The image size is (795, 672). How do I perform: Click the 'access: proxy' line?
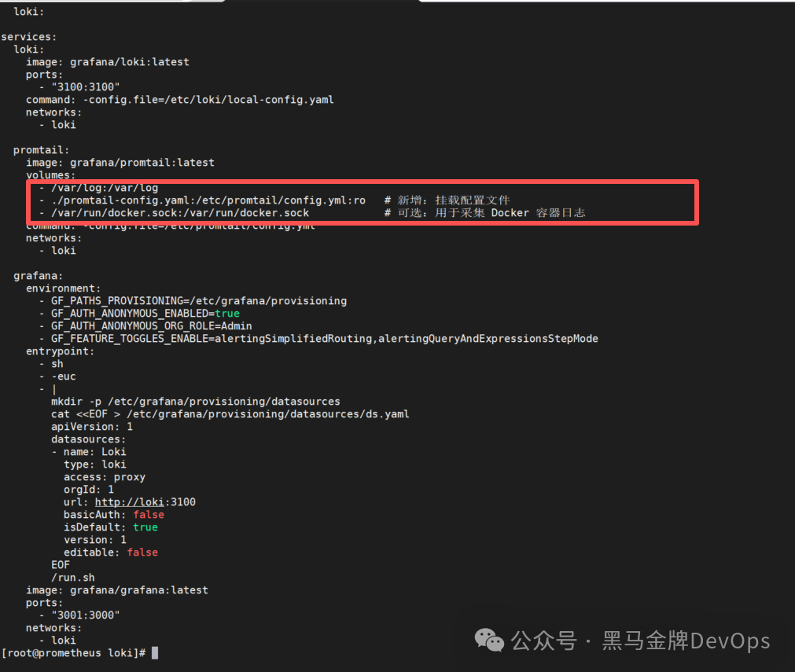click(105, 477)
